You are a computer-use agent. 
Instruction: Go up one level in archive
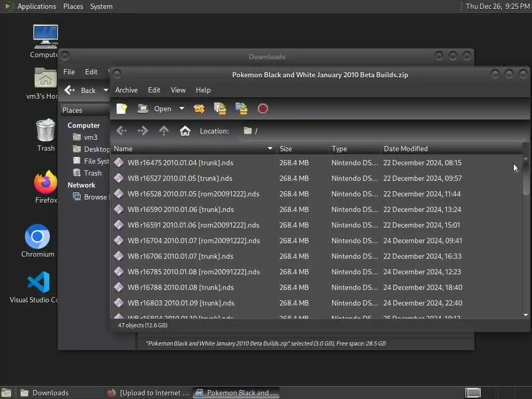[164, 130]
